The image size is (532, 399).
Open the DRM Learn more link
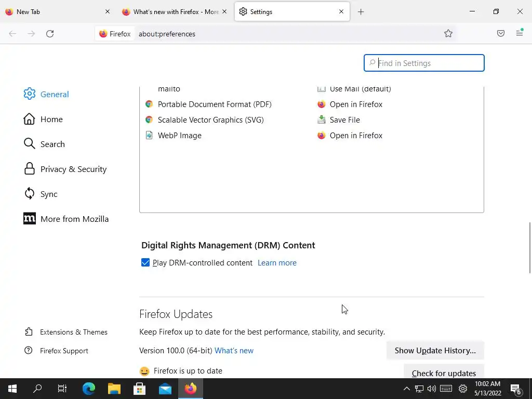click(x=277, y=262)
